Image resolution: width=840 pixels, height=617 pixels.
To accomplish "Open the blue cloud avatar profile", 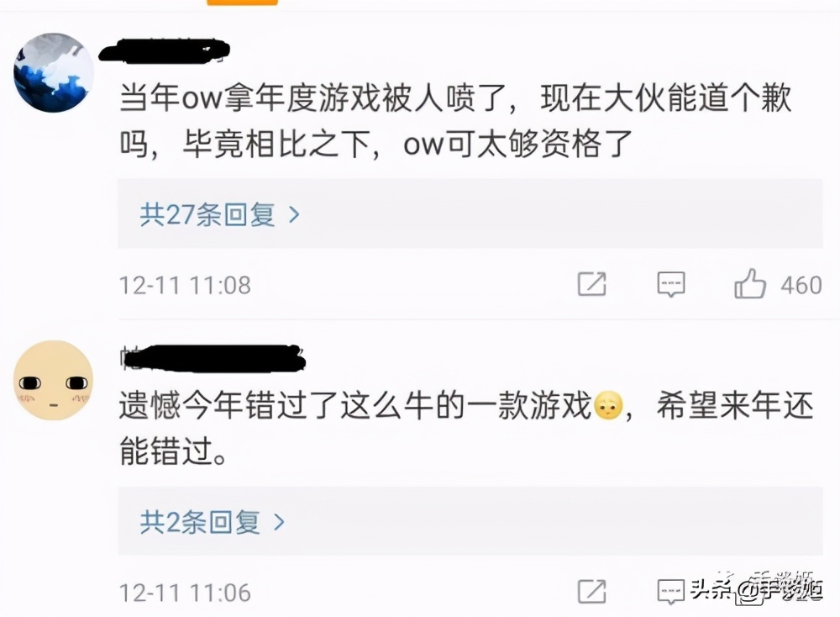I will [x=54, y=73].
